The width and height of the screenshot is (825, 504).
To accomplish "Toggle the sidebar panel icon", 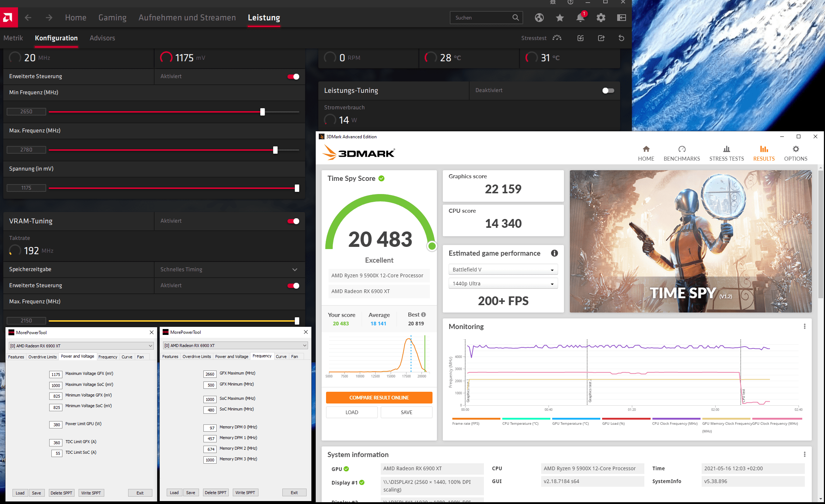I will click(621, 17).
